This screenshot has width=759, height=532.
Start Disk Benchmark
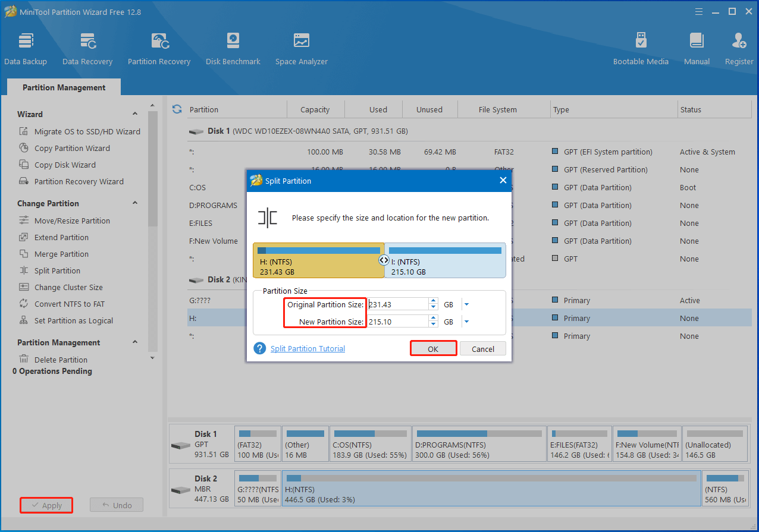(x=233, y=49)
